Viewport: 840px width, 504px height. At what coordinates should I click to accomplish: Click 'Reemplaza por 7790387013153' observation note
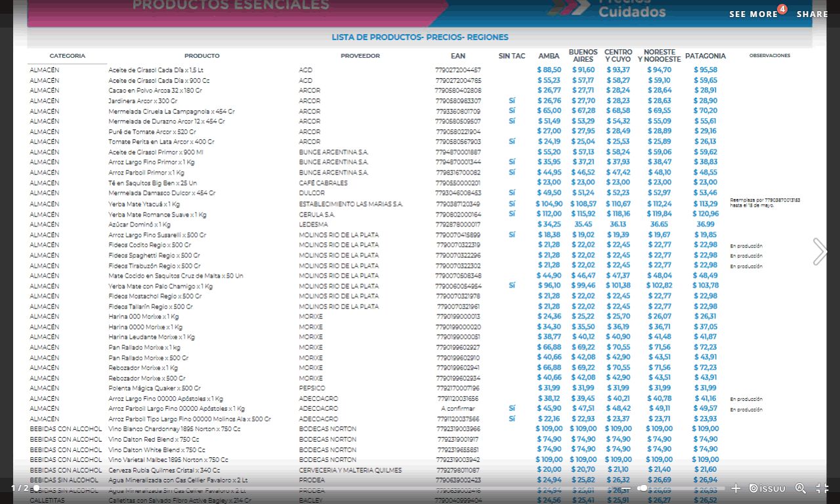pyautogui.click(x=765, y=203)
